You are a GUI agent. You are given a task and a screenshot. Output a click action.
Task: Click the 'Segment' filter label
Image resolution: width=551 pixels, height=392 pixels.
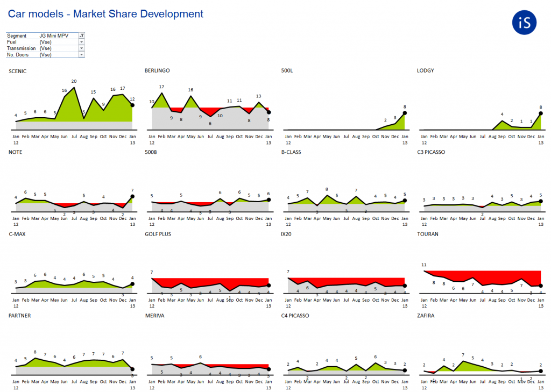point(17,36)
